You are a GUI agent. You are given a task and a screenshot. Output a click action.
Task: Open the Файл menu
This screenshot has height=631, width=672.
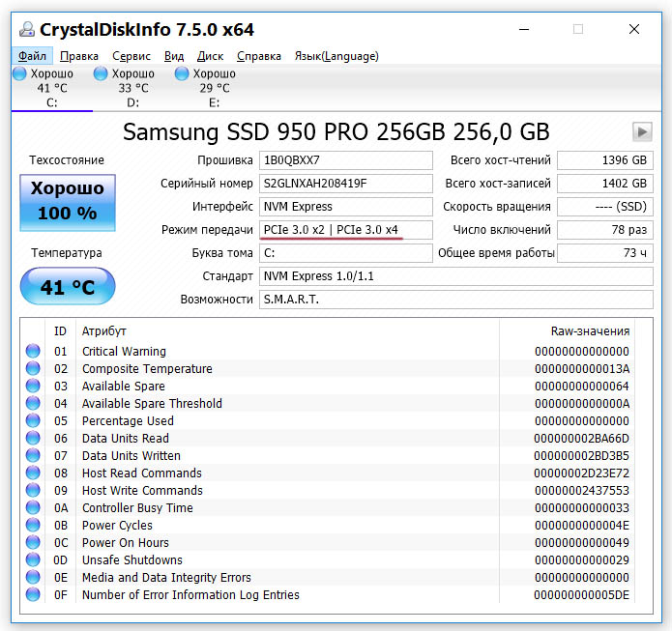pos(32,56)
